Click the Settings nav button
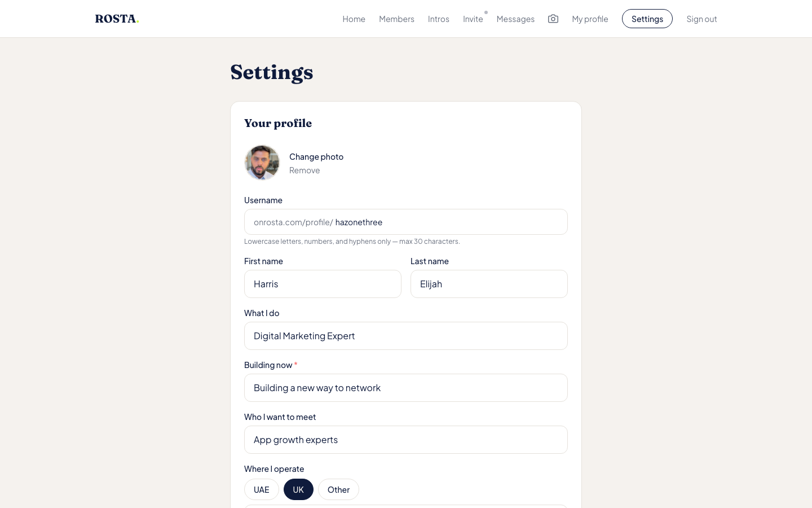 [647, 19]
